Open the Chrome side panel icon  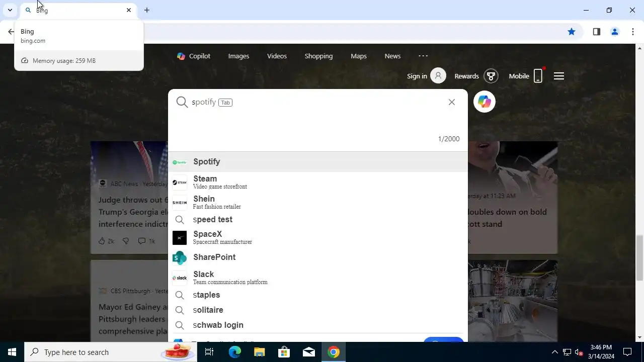point(597,32)
